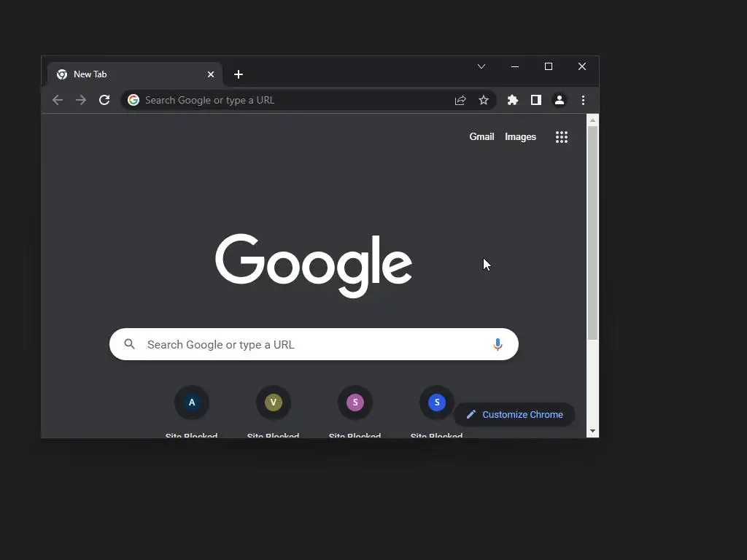Go back using the back arrow
Viewport: 747px width, 560px height.
click(x=58, y=100)
